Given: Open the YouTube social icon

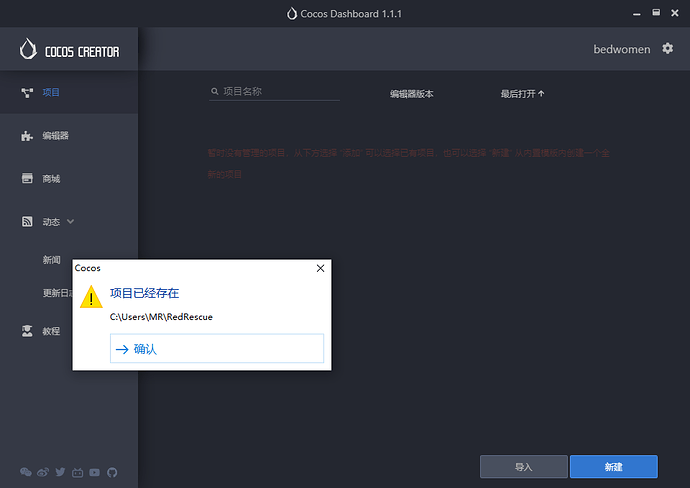Looking at the screenshot, I should pos(95,472).
